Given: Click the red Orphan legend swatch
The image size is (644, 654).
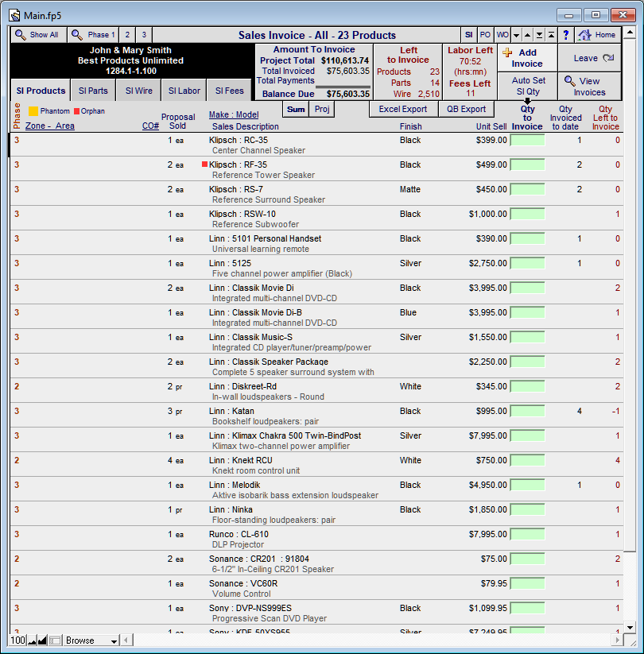Looking at the screenshot, I should 76,111.
